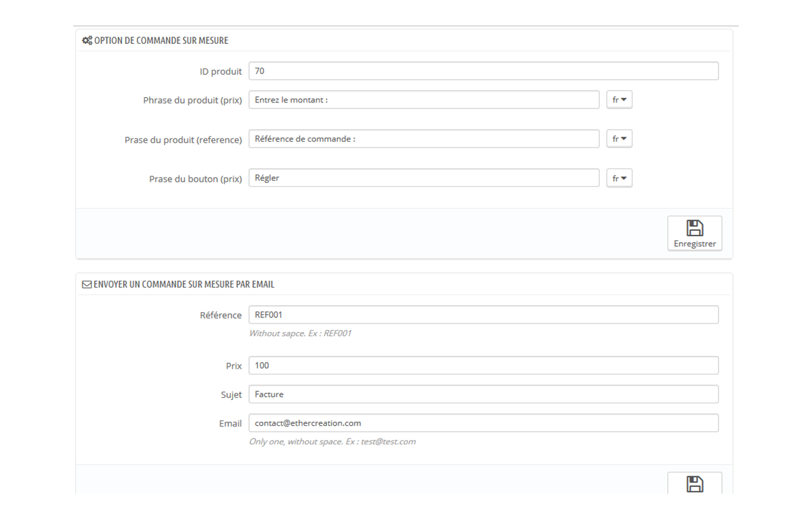This screenshot has width=812, height=519.
Task: Click the Prase du bouton field "Régler"
Action: tap(424, 178)
